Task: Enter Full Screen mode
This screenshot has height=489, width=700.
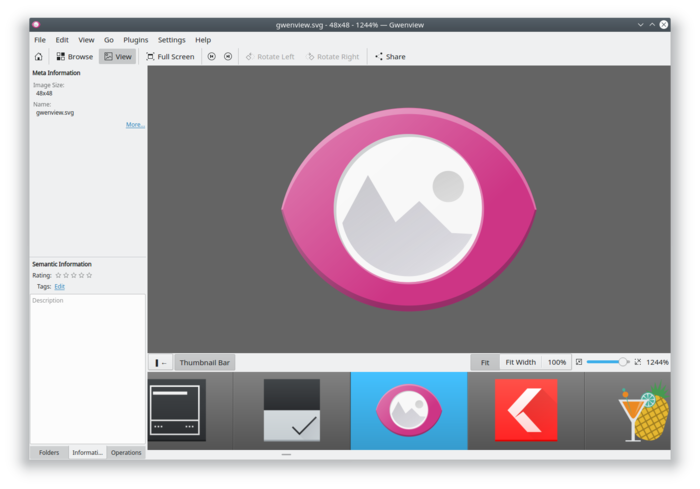Action: point(170,57)
